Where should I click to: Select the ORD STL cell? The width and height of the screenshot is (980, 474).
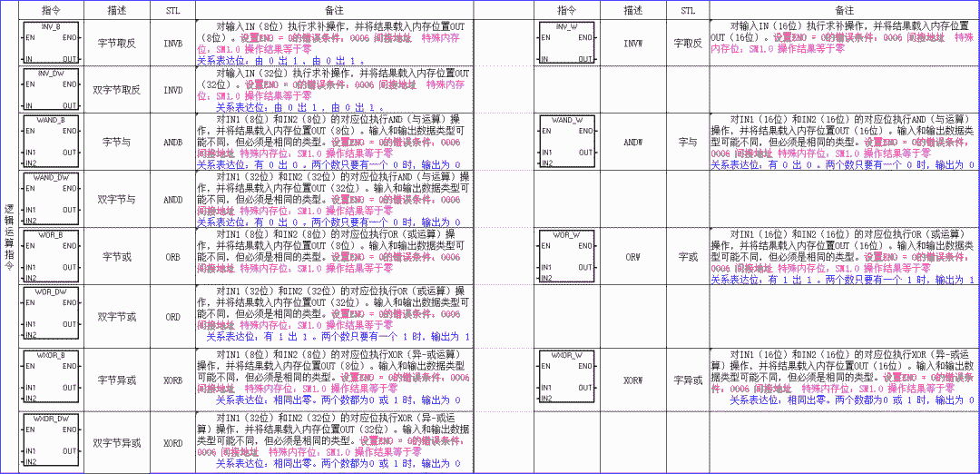coord(173,316)
